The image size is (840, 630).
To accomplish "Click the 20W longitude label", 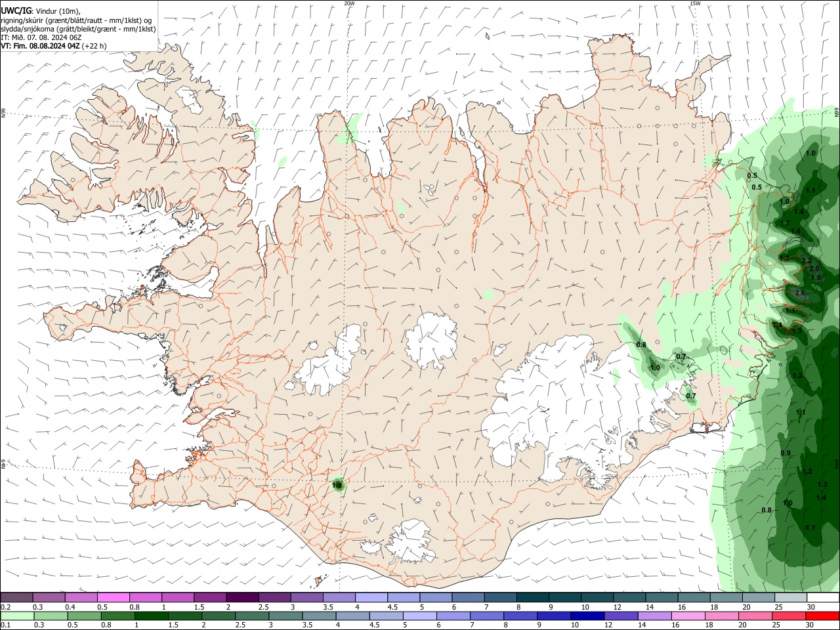I will (x=350, y=3).
